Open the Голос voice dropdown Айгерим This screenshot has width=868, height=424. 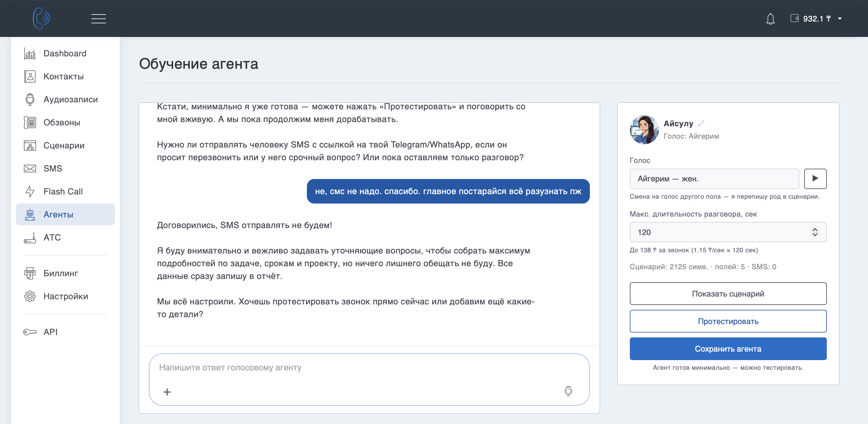pos(714,179)
